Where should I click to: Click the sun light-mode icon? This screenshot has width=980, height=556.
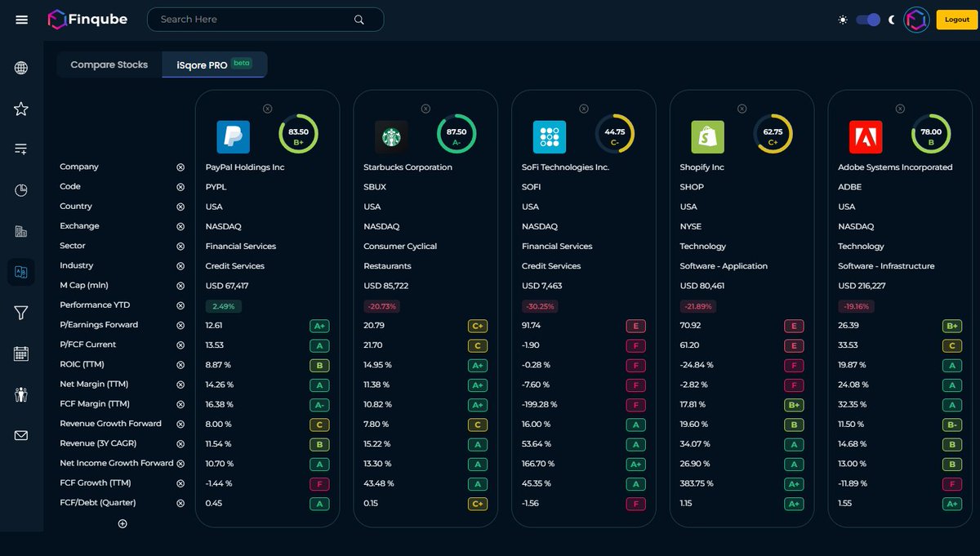[843, 20]
